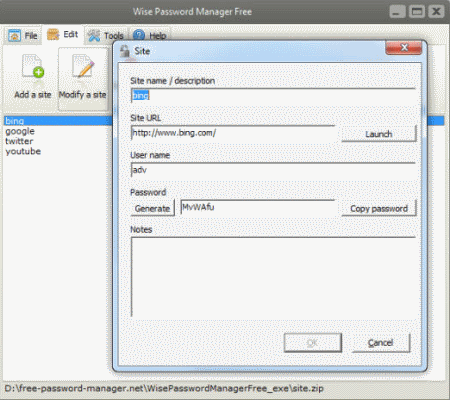Image resolution: width=450 pixels, height=400 pixels.
Task: Click the Site URL input field
Action: pyautogui.click(x=233, y=133)
